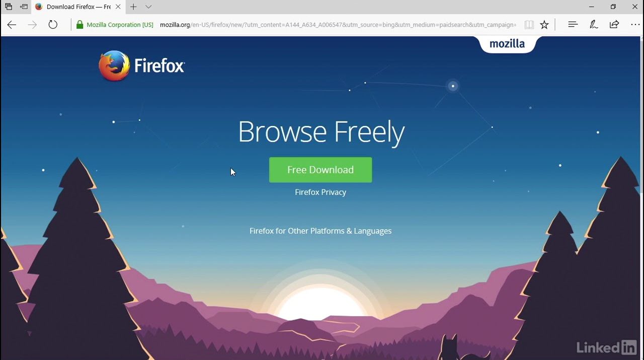Open the Firefox Privacy link

point(320,192)
